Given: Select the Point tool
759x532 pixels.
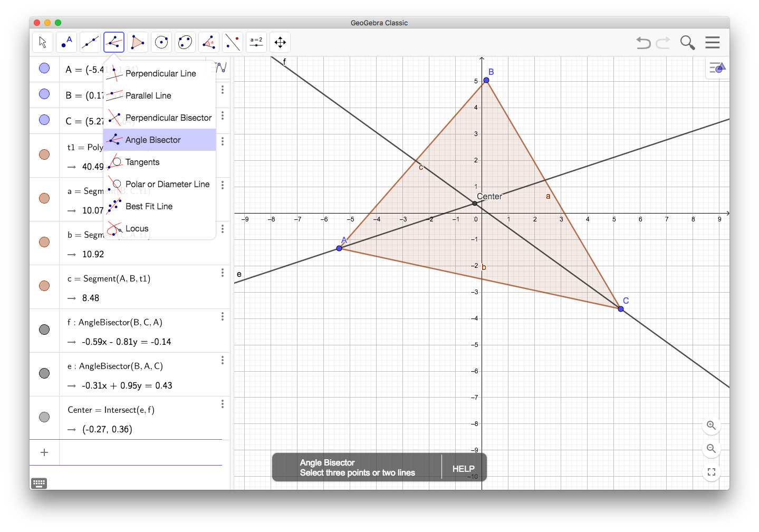Looking at the screenshot, I should pyautogui.click(x=66, y=42).
